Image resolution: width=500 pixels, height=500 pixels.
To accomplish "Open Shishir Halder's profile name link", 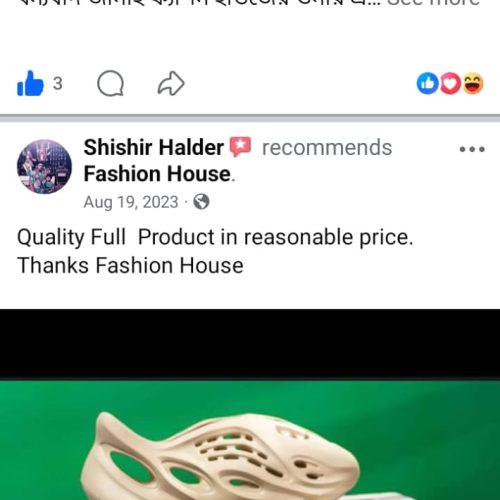I will 153,147.
